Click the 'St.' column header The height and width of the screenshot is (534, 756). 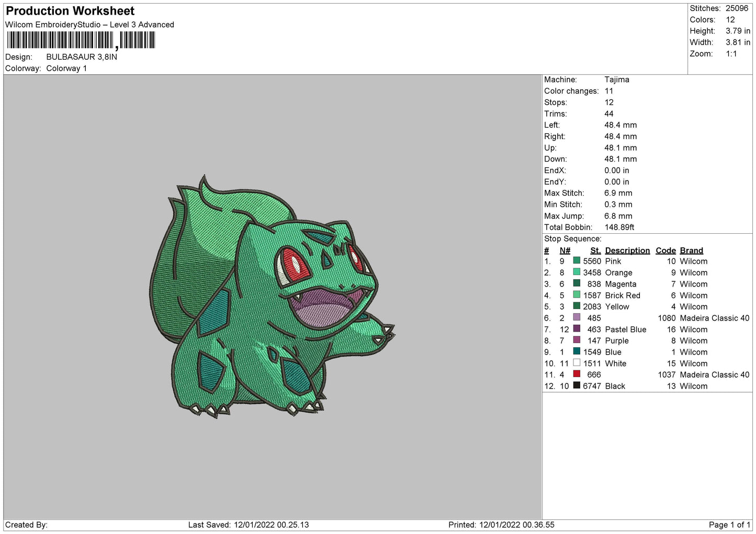click(x=595, y=251)
